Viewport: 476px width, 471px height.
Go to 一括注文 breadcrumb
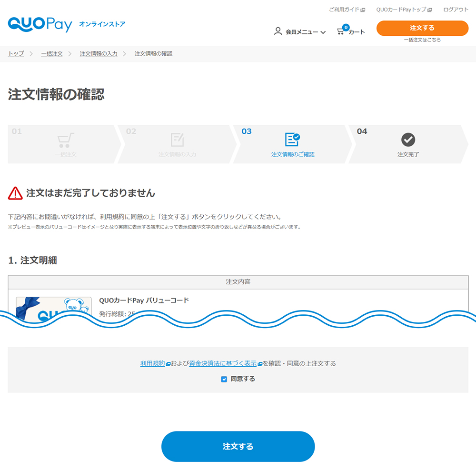[52, 54]
